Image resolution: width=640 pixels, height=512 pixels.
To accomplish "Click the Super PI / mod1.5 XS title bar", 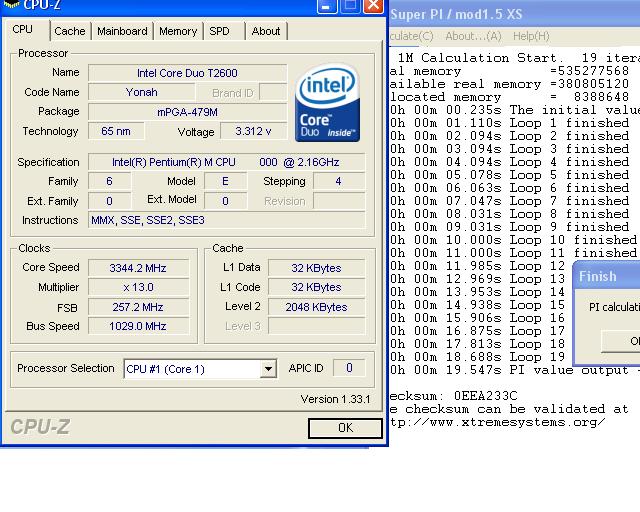I will (514, 14).
